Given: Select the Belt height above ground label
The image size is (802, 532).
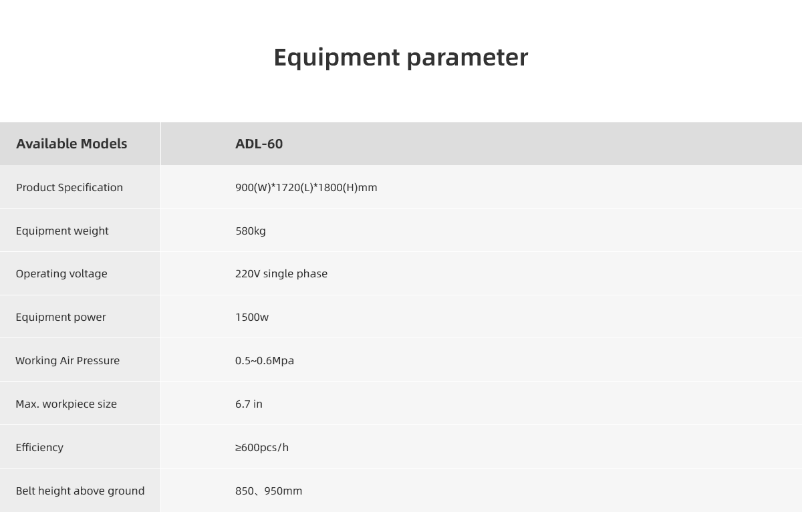Looking at the screenshot, I should tap(80, 491).
